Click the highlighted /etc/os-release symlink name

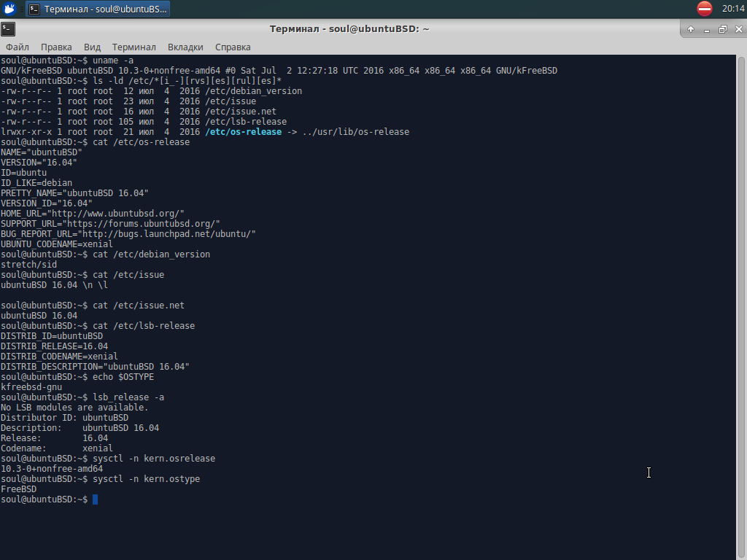(243, 132)
